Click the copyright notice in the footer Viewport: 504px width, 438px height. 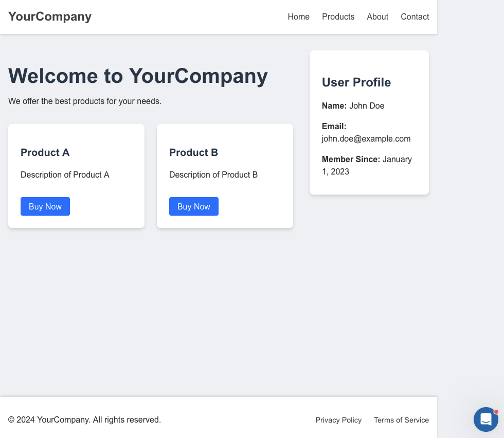(x=84, y=419)
